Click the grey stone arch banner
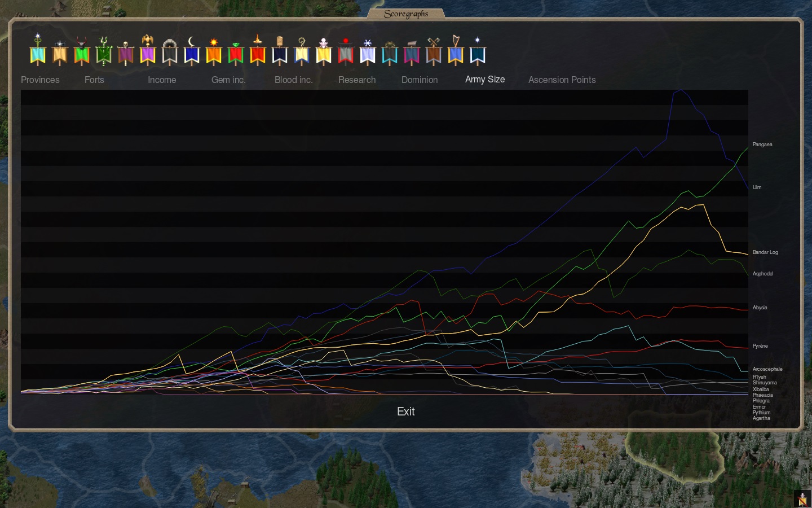812x508 pixels. [170, 51]
